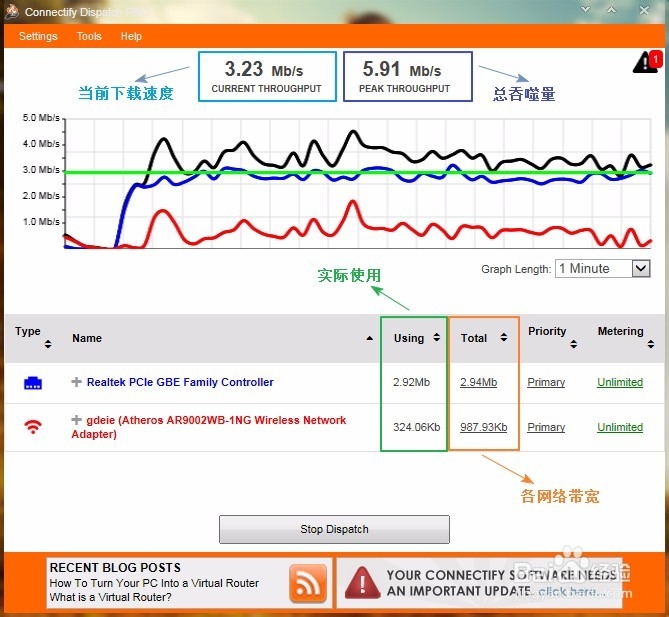This screenshot has width=669, height=617.
Task: Change gdeie wireless adapter Primary priority
Action: pyautogui.click(x=546, y=427)
